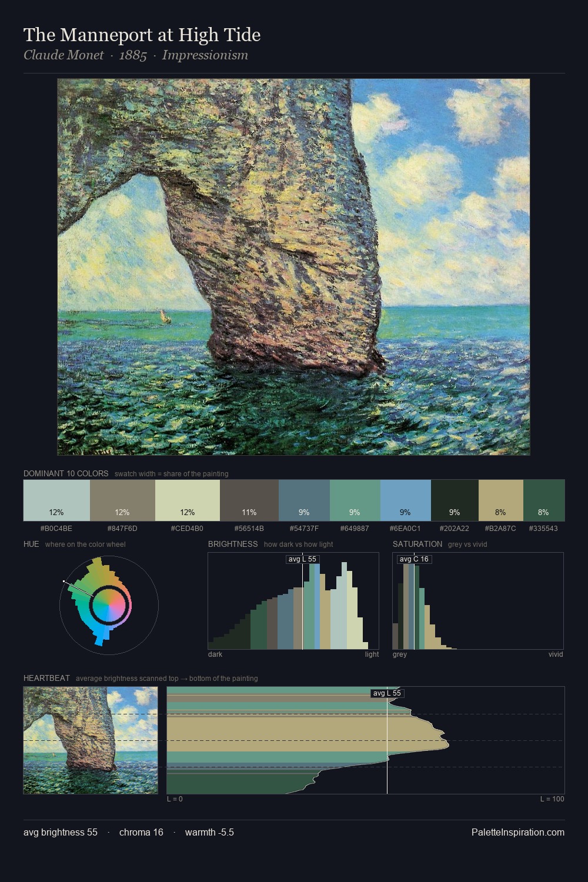The width and height of the screenshot is (588, 882).
Task: Pick the #6EA0C1 sky blue swatch
Action: pos(406,500)
